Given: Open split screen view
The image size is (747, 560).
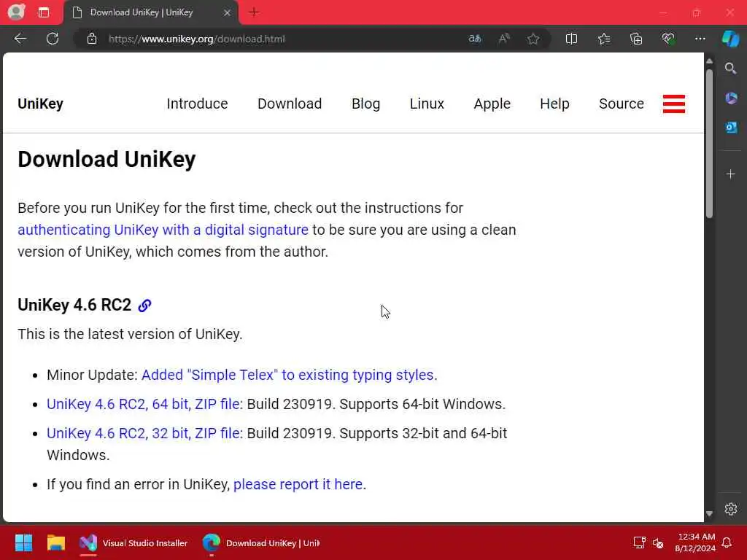Looking at the screenshot, I should click(571, 39).
